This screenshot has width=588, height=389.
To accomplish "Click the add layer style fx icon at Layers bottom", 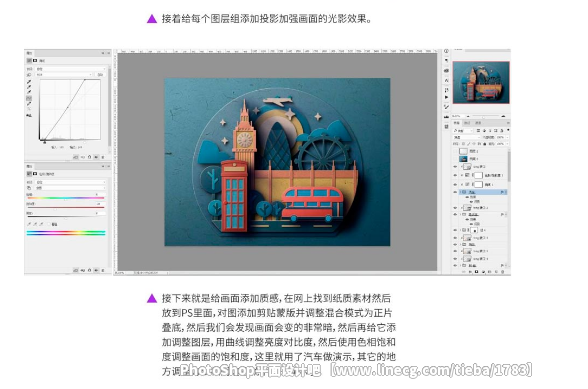I will pos(470,272).
